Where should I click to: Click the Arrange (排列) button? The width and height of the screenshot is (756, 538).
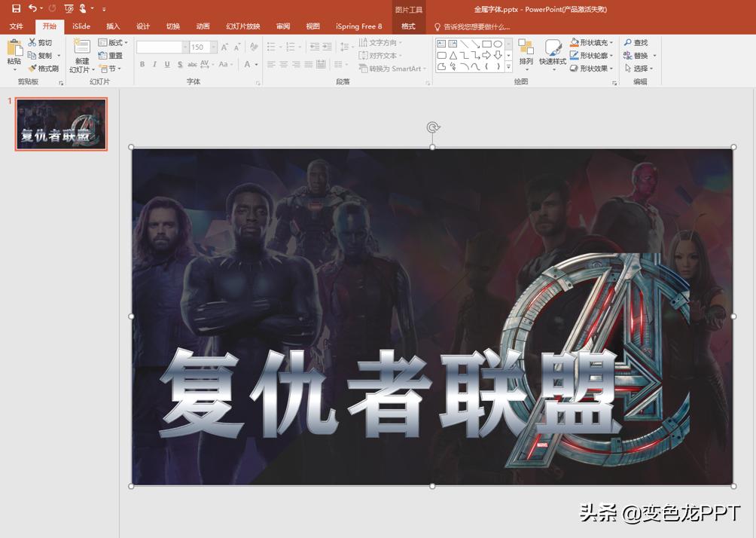(527, 54)
